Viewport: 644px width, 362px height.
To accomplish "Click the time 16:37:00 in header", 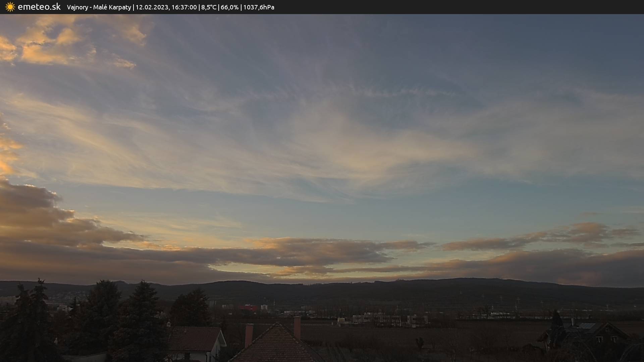I will click(x=184, y=7).
